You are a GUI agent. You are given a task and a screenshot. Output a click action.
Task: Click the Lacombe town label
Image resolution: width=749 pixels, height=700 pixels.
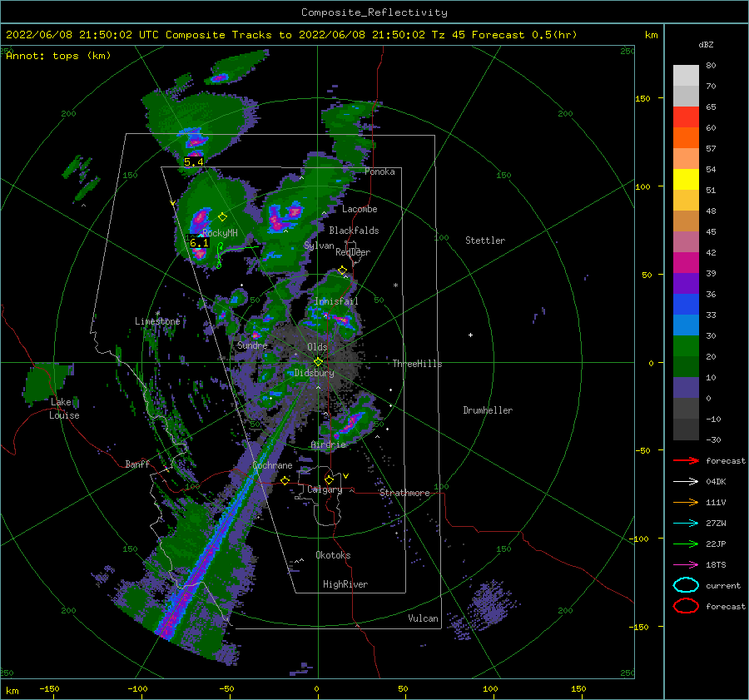pyautogui.click(x=360, y=209)
